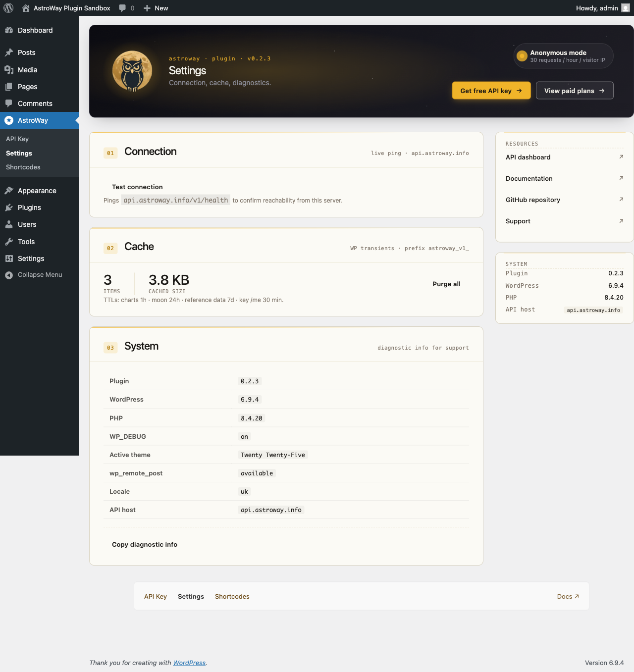Click the external arrow beside GitHub repository
The height and width of the screenshot is (672, 634).
click(x=621, y=200)
